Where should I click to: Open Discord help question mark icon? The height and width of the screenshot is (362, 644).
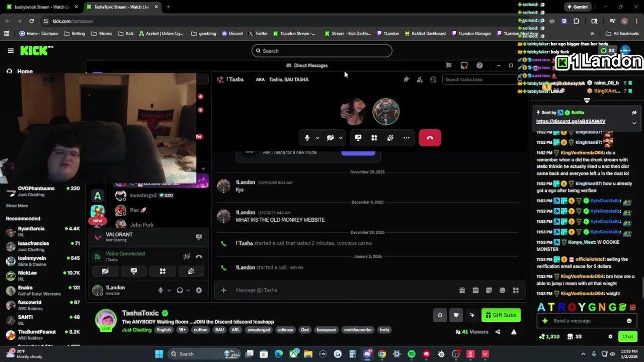(479, 65)
